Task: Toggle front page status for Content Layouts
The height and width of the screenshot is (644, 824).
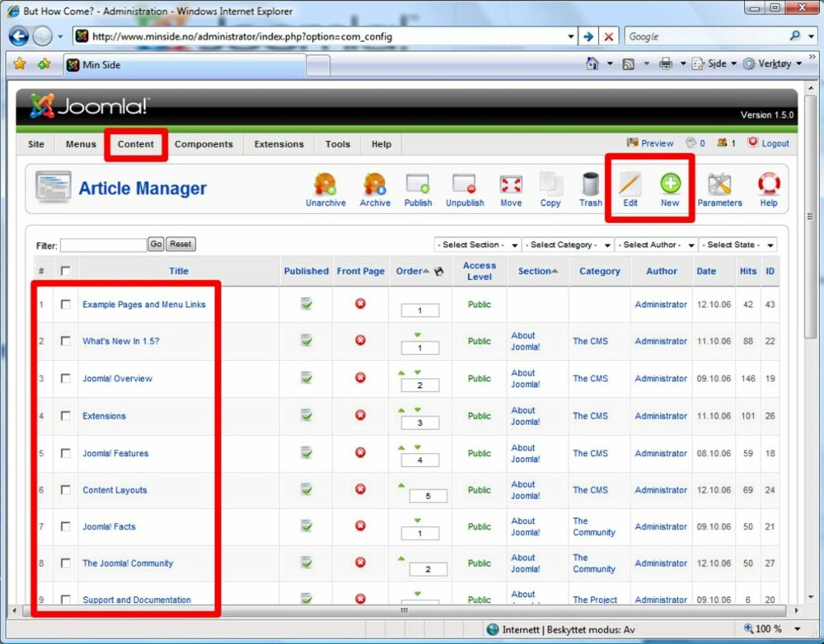Action: pyautogui.click(x=360, y=489)
